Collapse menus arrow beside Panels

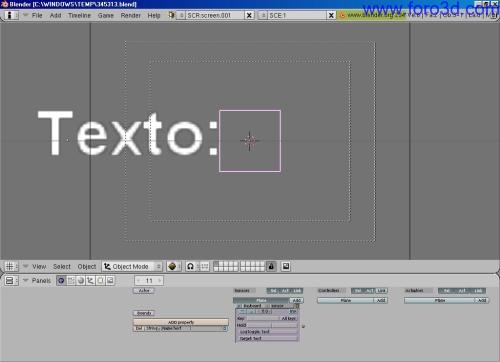pos(25,281)
